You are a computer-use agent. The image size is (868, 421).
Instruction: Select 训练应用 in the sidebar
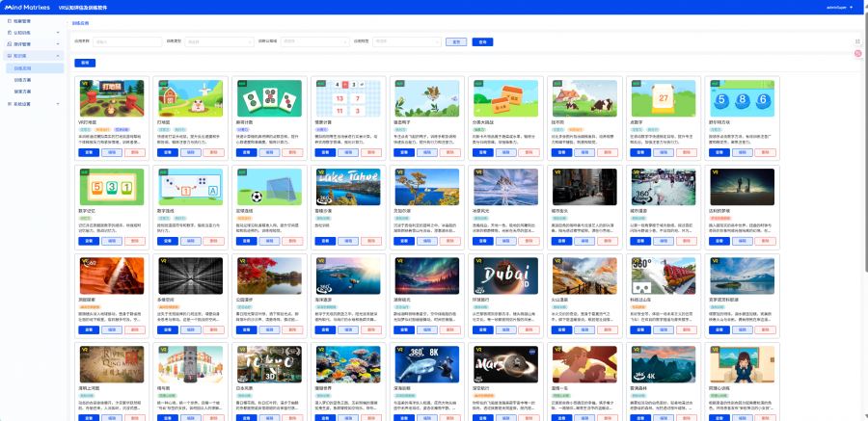(24, 68)
